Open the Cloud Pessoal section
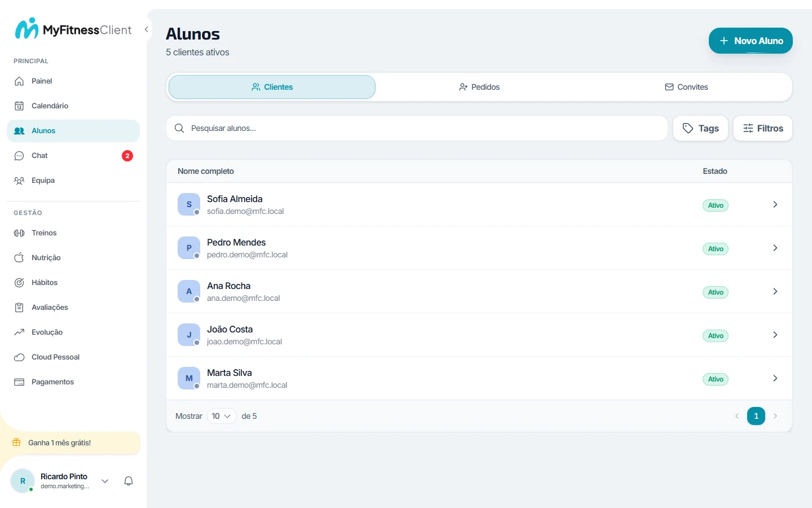Viewport: 812px width, 508px height. (x=73, y=357)
